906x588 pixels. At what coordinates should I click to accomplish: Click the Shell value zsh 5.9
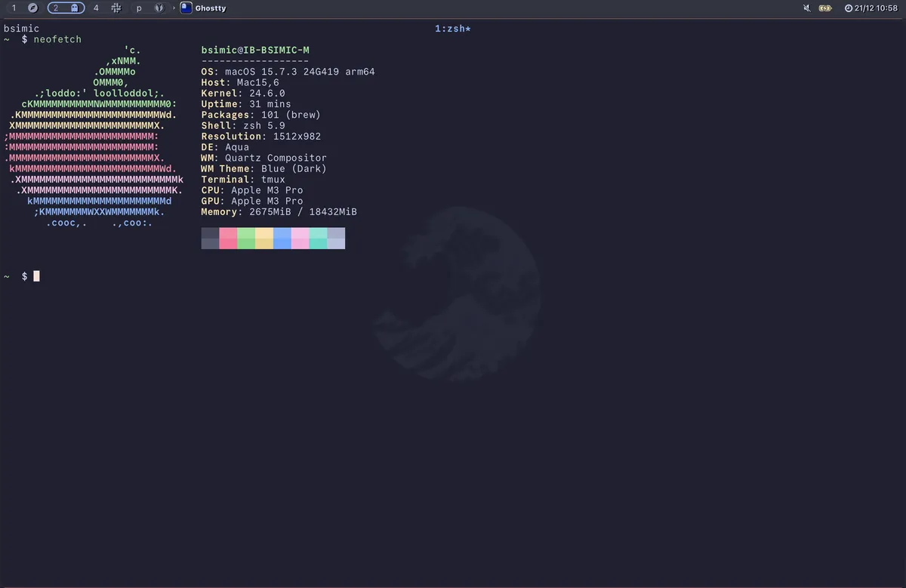(264, 126)
